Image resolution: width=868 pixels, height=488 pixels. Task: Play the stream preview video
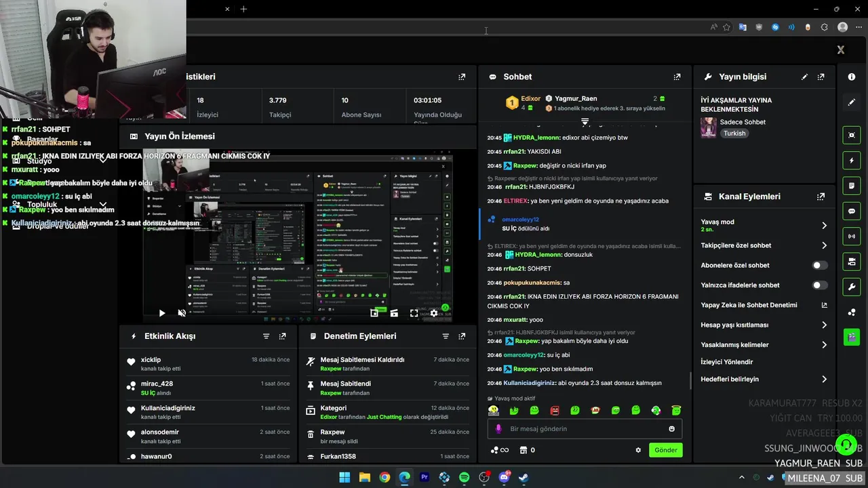pyautogui.click(x=161, y=313)
